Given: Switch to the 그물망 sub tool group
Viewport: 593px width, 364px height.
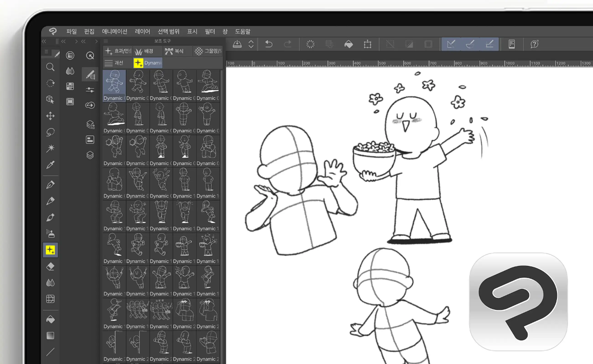Looking at the screenshot, I should coord(208,51).
